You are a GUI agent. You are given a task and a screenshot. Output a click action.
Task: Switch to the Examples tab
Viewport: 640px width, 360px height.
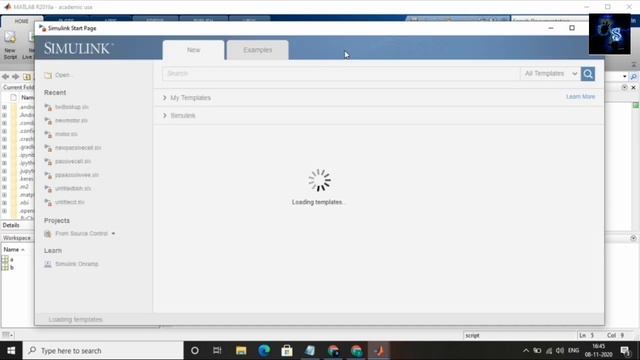(258, 50)
